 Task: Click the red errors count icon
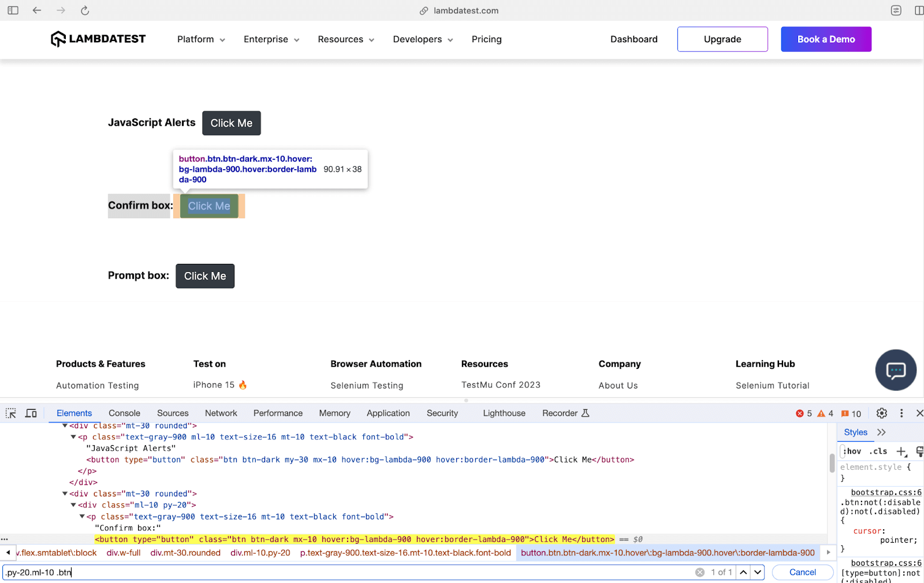tap(800, 413)
